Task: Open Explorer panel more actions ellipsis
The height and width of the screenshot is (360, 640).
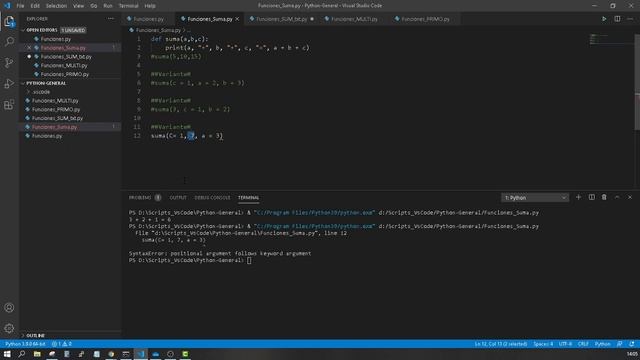Action: click(111, 19)
